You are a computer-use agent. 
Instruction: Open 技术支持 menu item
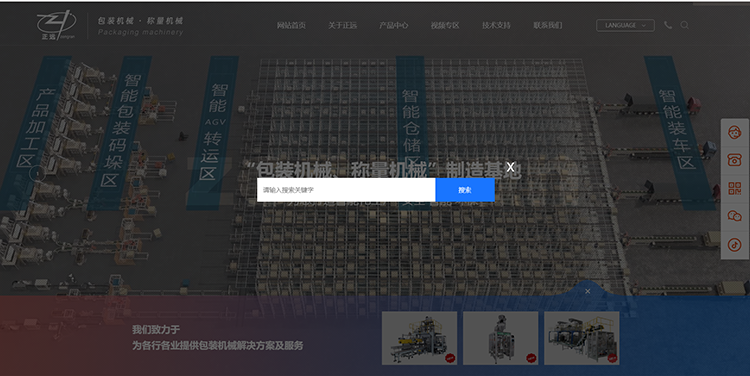pyautogui.click(x=496, y=25)
